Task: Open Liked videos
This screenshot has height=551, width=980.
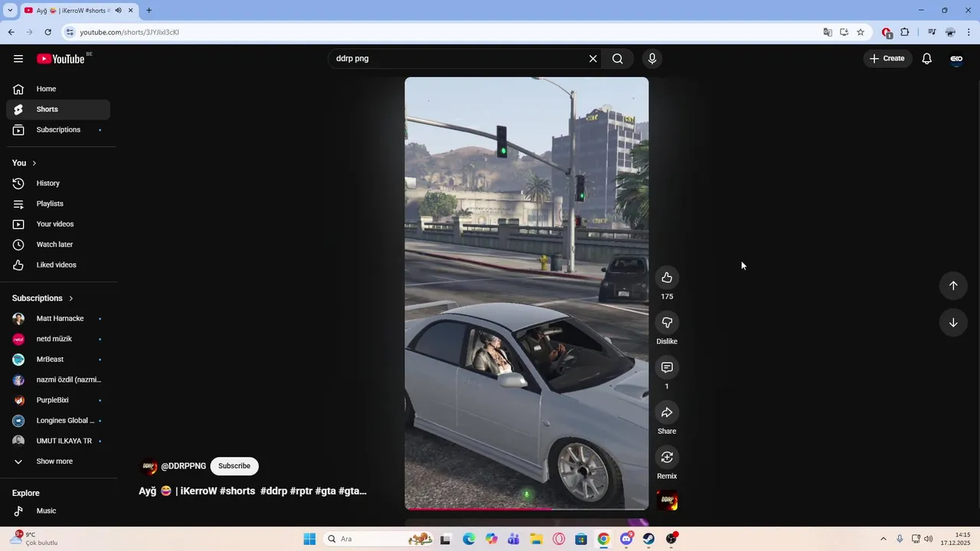Action: coord(58,265)
